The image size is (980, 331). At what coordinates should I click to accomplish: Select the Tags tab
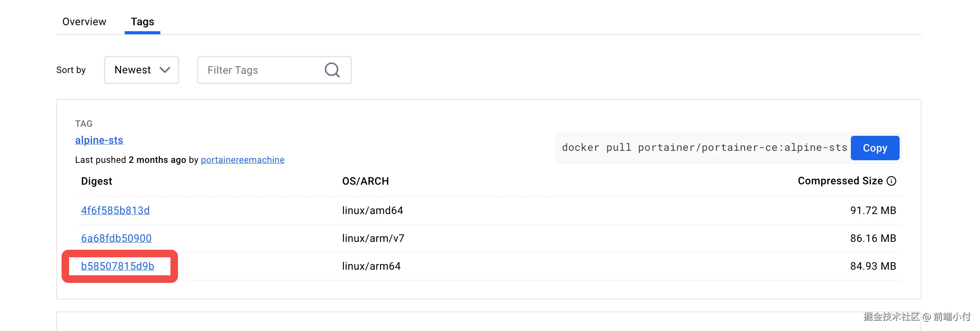pos(142,22)
